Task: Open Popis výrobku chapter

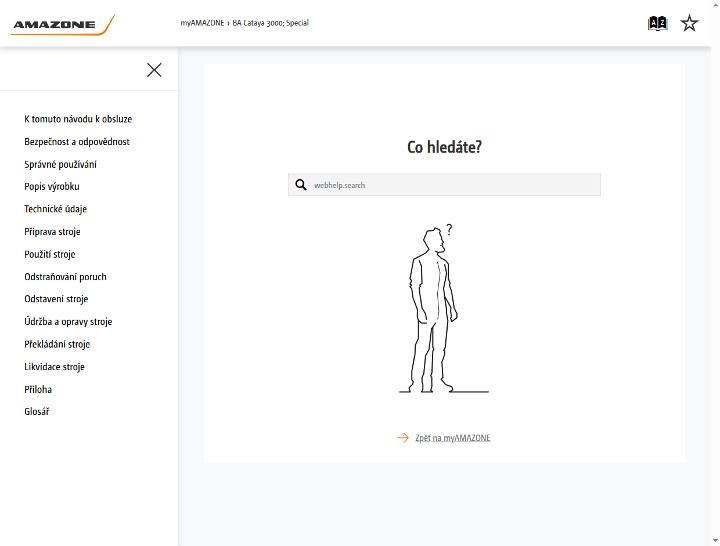Action: (52, 186)
